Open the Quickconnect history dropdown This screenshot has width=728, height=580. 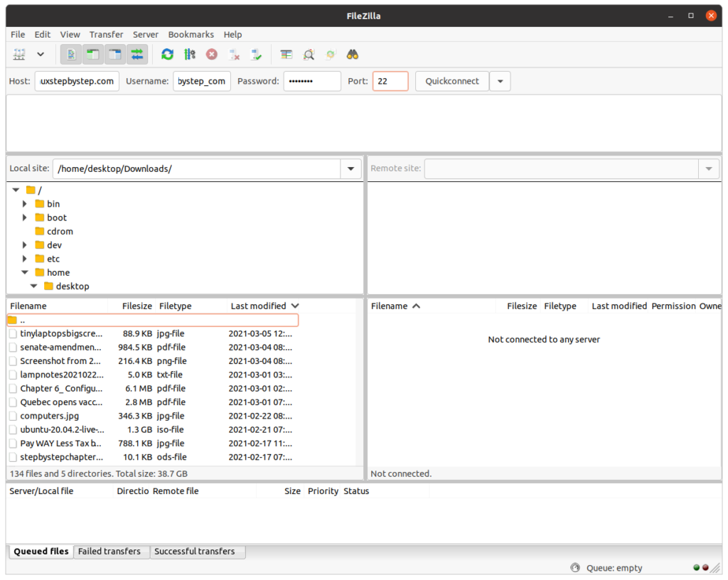(x=500, y=81)
